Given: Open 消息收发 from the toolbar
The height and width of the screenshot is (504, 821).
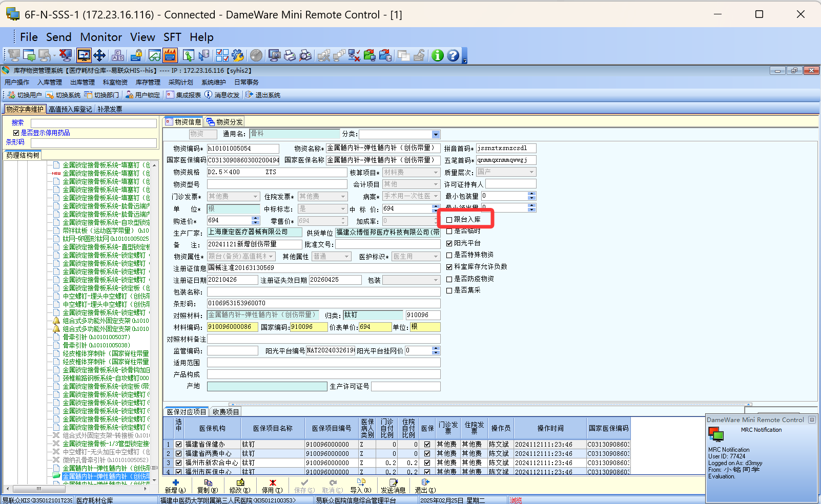Looking at the screenshot, I should tap(222, 95).
